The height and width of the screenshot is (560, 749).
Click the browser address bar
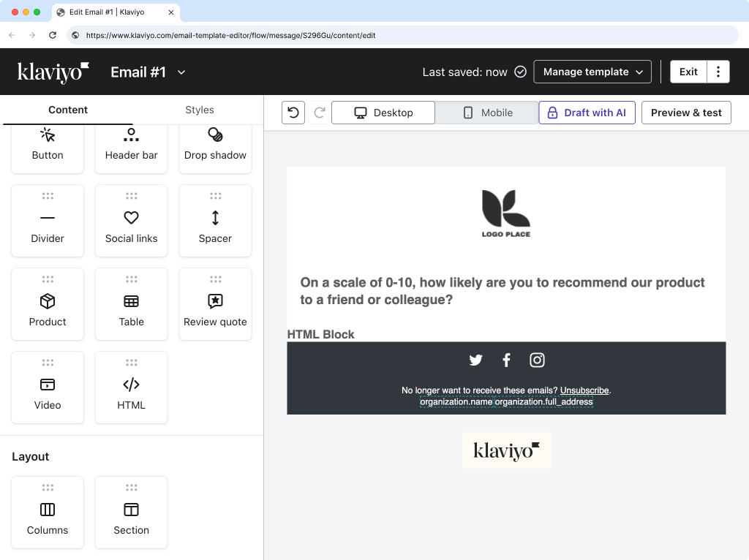[293, 34]
